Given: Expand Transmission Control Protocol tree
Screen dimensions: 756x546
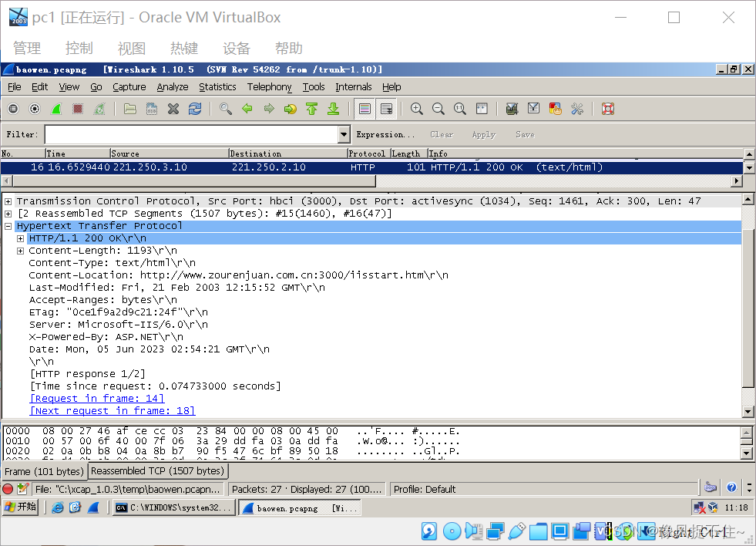Looking at the screenshot, I should 8,201.
